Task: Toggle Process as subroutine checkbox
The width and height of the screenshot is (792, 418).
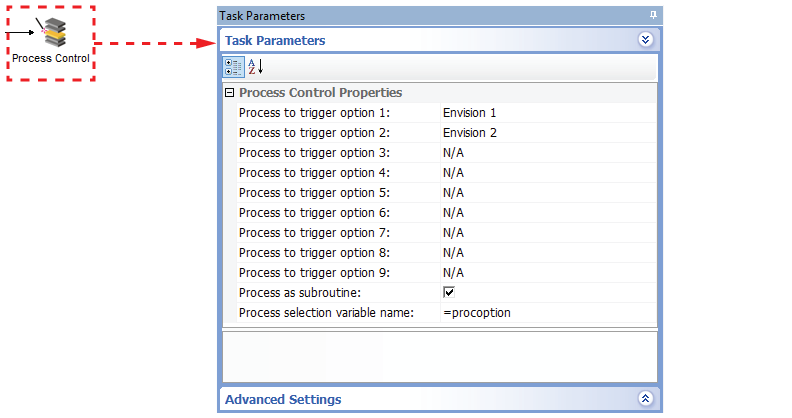Action: [x=449, y=292]
